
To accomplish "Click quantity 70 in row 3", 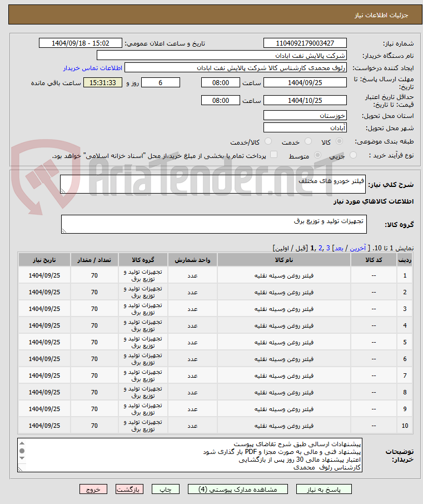I will 94,309.
